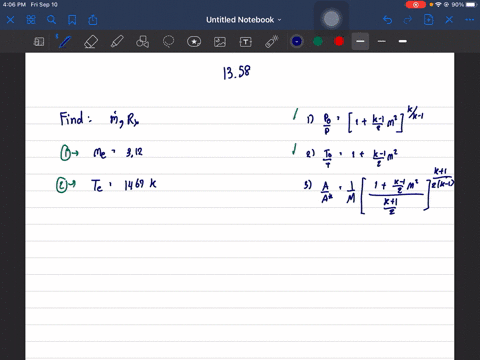Select the Lasso selection tool

click(x=168, y=42)
